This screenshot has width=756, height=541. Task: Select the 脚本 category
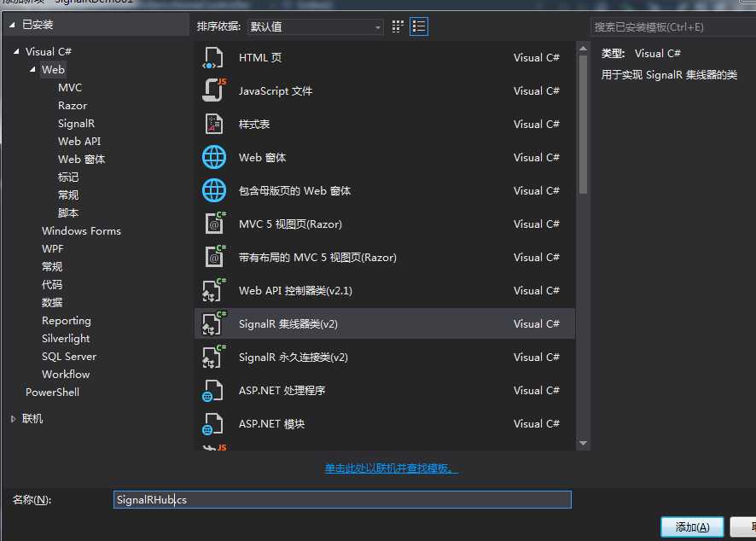68,212
